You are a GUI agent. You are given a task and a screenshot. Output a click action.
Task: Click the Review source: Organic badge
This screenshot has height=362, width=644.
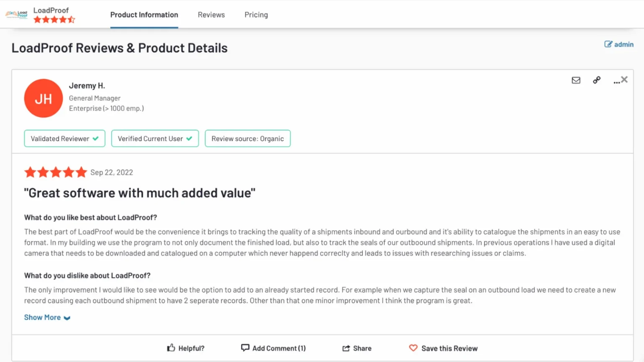pyautogui.click(x=248, y=139)
